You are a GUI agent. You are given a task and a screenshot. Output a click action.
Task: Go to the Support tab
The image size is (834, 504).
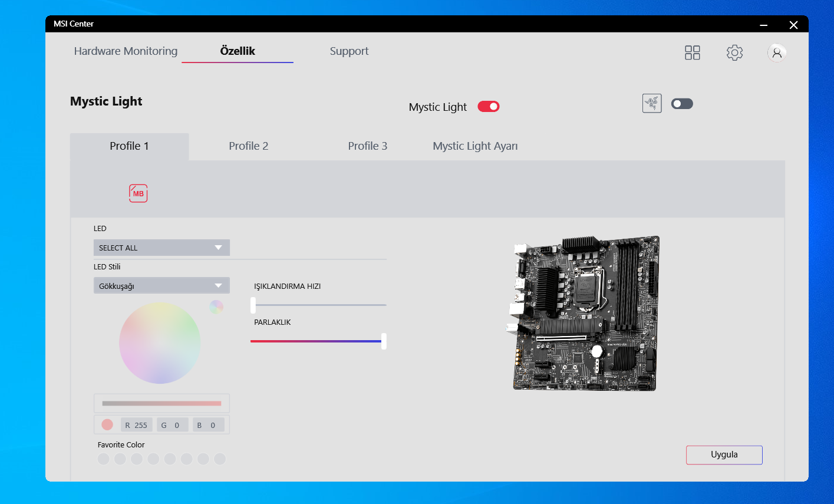point(349,51)
